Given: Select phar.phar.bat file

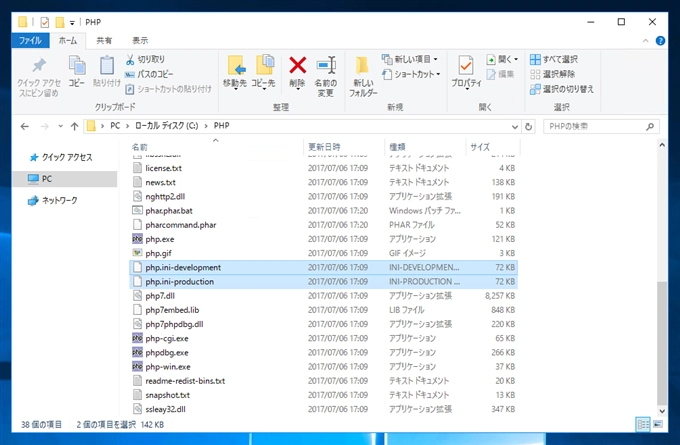Looking at the screenshot, I should click(x=323, y=211).
